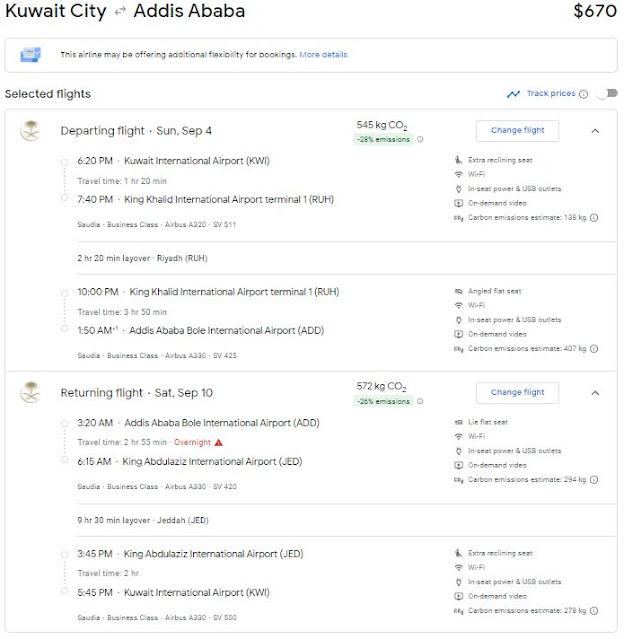The image size is (624, 639).
Task: Click info icon for 407 kg carbon estimate
Action: click(595, 349)
